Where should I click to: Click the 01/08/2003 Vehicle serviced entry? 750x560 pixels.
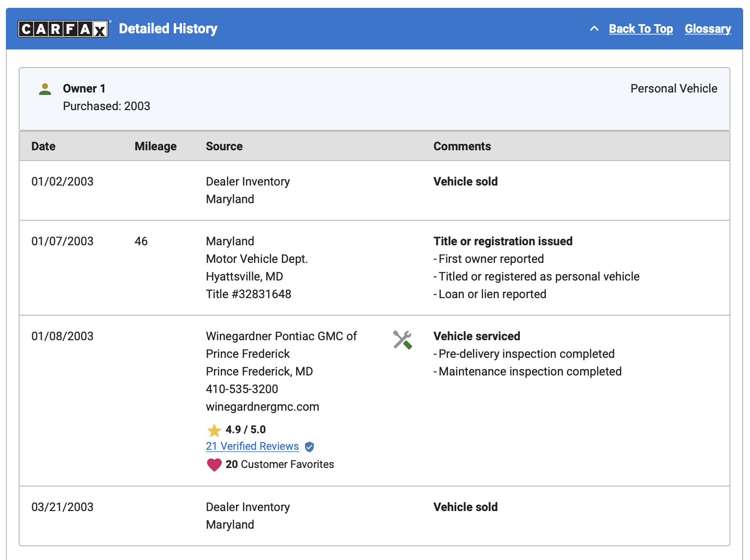click(x=477, y=336)
